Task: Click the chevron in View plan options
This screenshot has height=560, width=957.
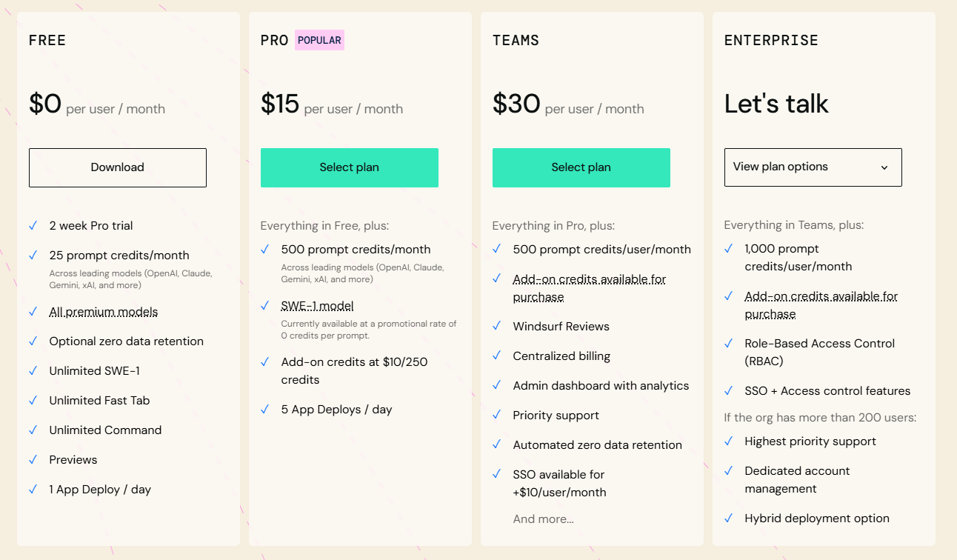Action: pyautogui.click(x=884, y=167)
